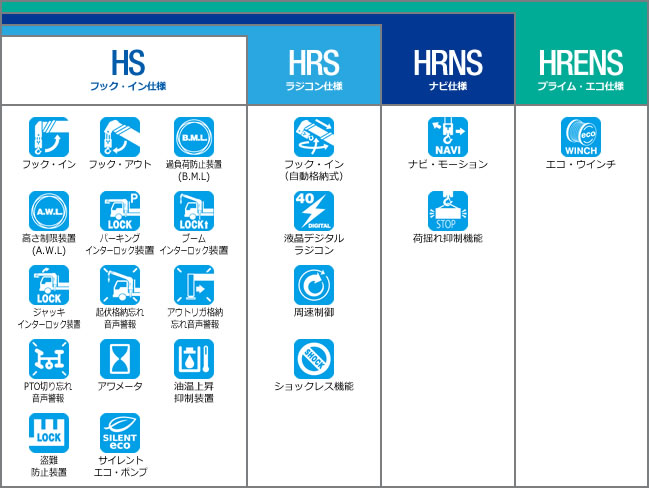Select the ナビ・モーション NAVI icon
The height and width of the screenshot is (488, 649).
pyautogui.click(x=448, y=137)
